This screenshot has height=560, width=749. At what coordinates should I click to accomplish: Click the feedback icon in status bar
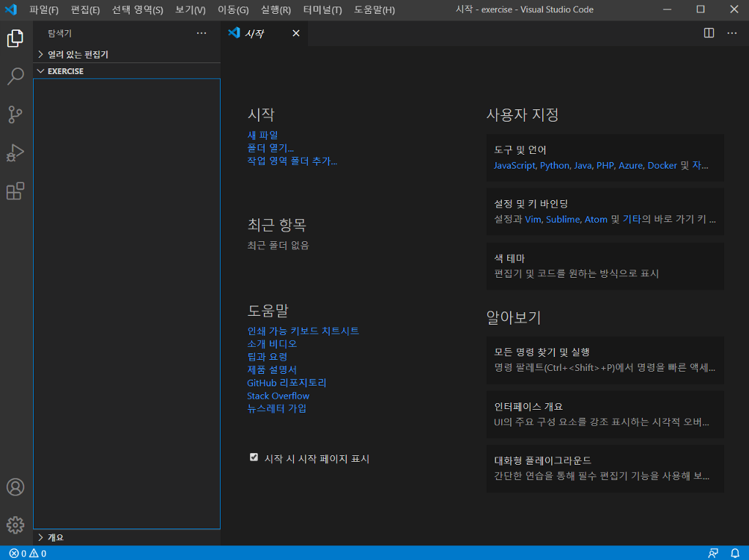(x=713, y=553)
